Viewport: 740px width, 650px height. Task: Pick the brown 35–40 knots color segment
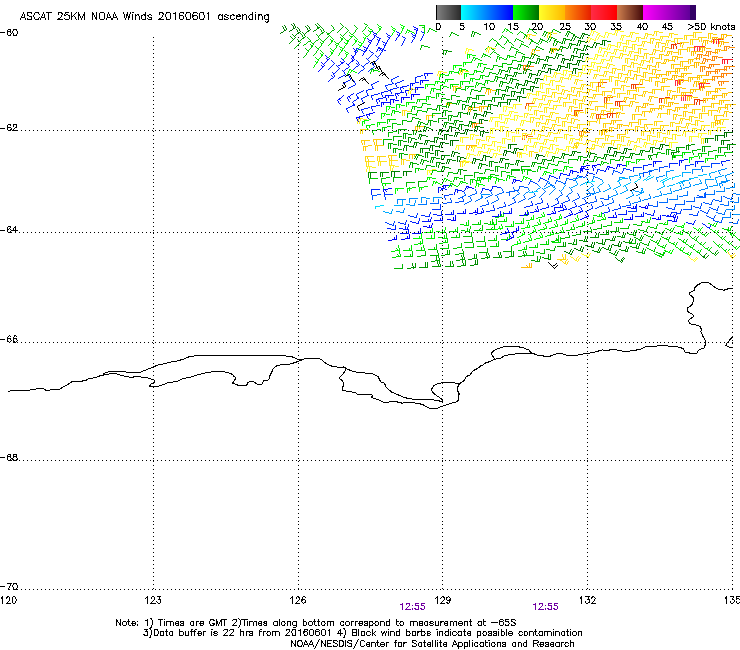click(x=630, y=12)
